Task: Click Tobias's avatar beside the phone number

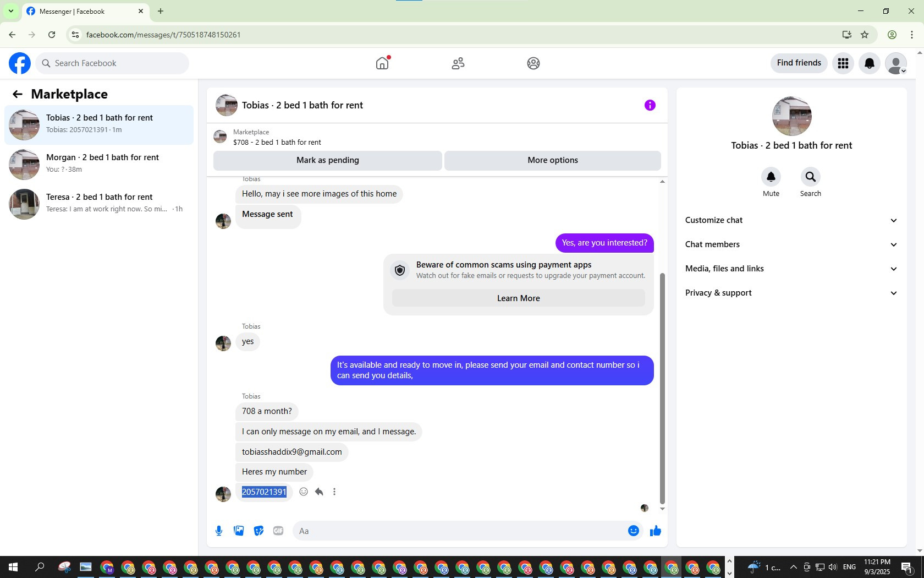Action: (x=223, y=494)
